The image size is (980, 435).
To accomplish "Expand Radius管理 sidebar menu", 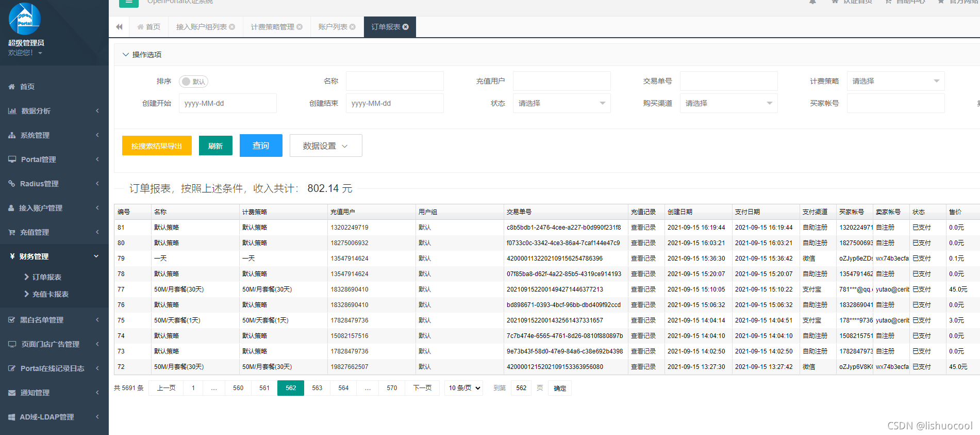I will pyautogui.click(x=54, y=184).
